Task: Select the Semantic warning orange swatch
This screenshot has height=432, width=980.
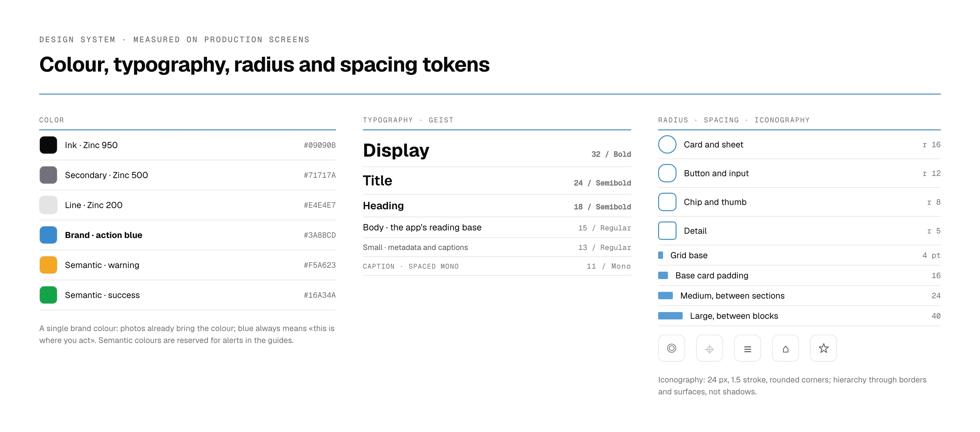Action: click(48, 265)
